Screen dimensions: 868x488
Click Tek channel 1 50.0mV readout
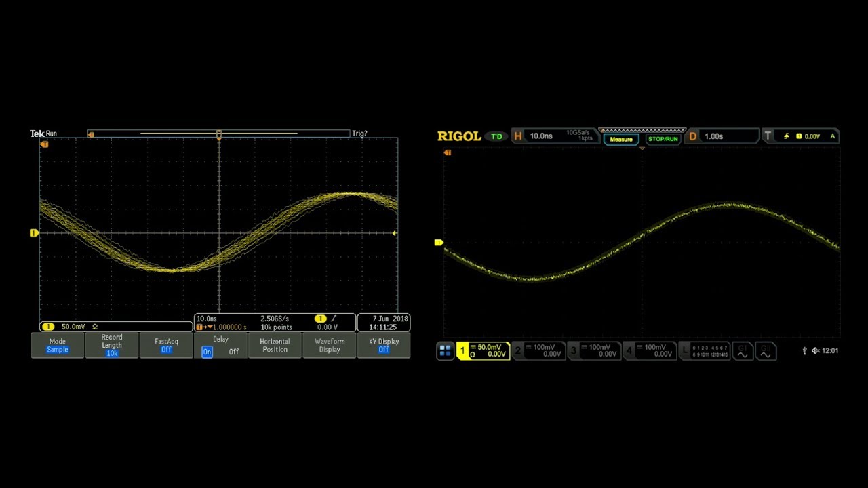click(x=73, y=327)
